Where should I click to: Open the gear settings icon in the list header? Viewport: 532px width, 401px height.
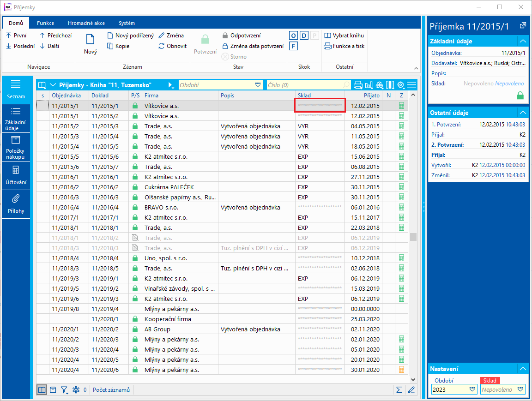click(401, 85)
